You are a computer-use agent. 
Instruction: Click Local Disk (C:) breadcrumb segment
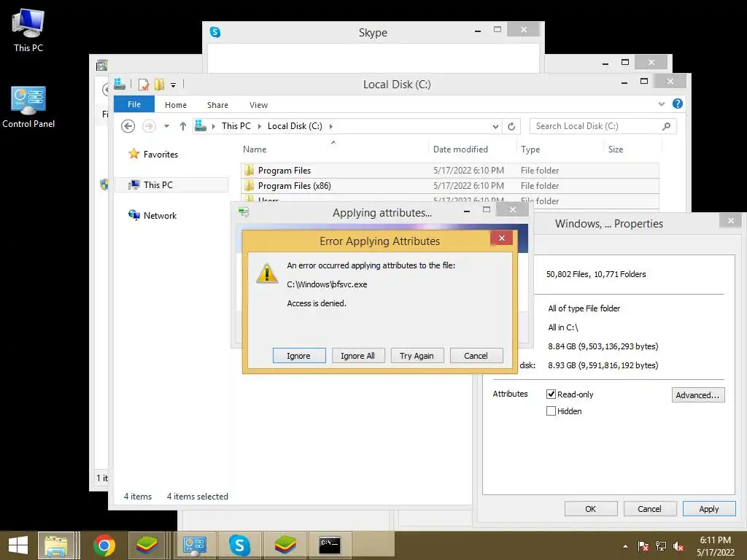pyautogui.click(x=295, y=126)
